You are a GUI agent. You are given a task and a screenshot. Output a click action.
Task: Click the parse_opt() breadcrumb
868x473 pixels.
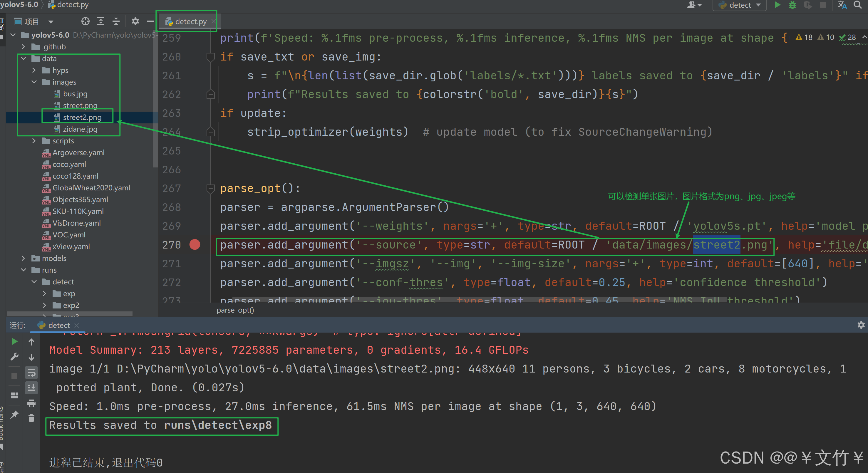[x=235, y=310]
